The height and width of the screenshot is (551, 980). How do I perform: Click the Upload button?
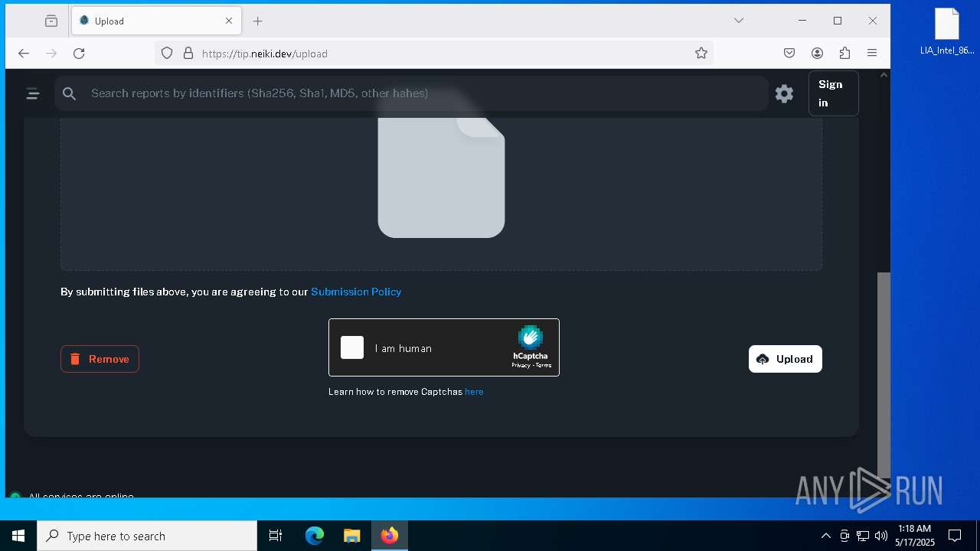[x=785, y=359]
